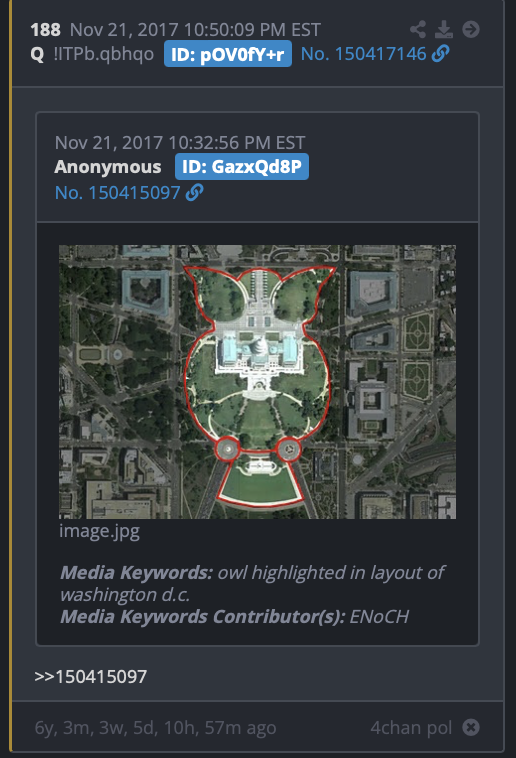Image resolution: width=516 pixels, height=758 pixels.
Task: Click the chain icon beside No. 150415097
Action: pos(194,192)
